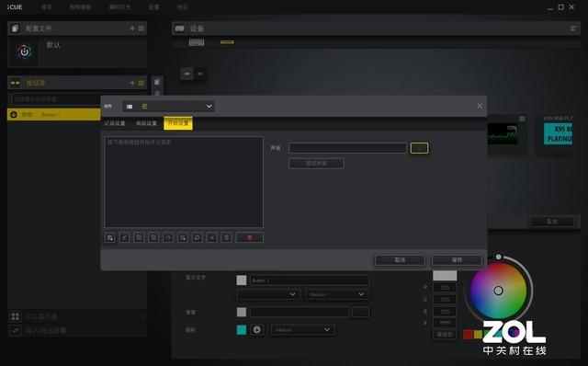Image resolution: width=588 pixels, height=366 pixels.
Task: Click the trash can icon in macro toolbar
Action: point(227,237)
